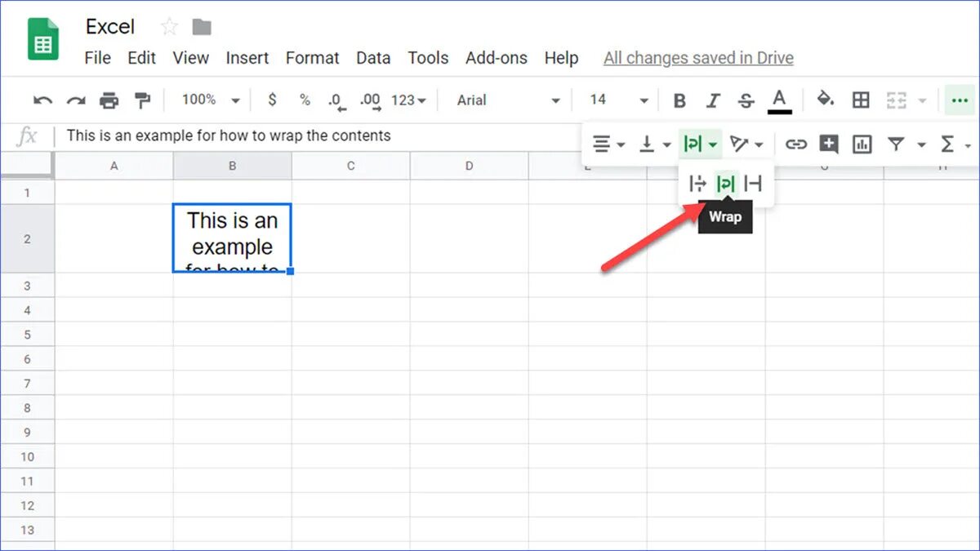
Task: Insert a chart with the chart icon
Action: [862, 144]
